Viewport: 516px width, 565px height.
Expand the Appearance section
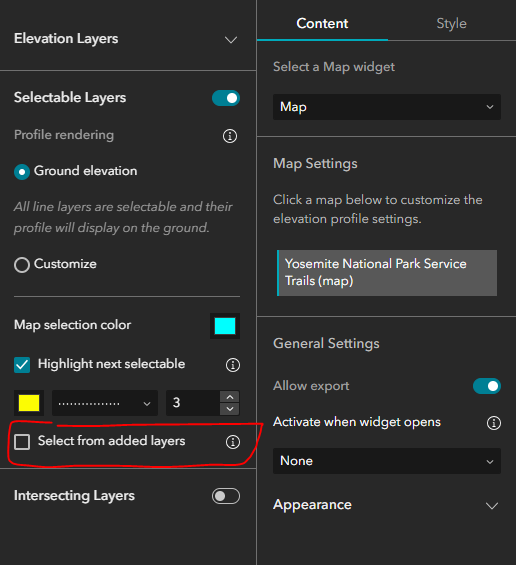[x=492, y=506]
